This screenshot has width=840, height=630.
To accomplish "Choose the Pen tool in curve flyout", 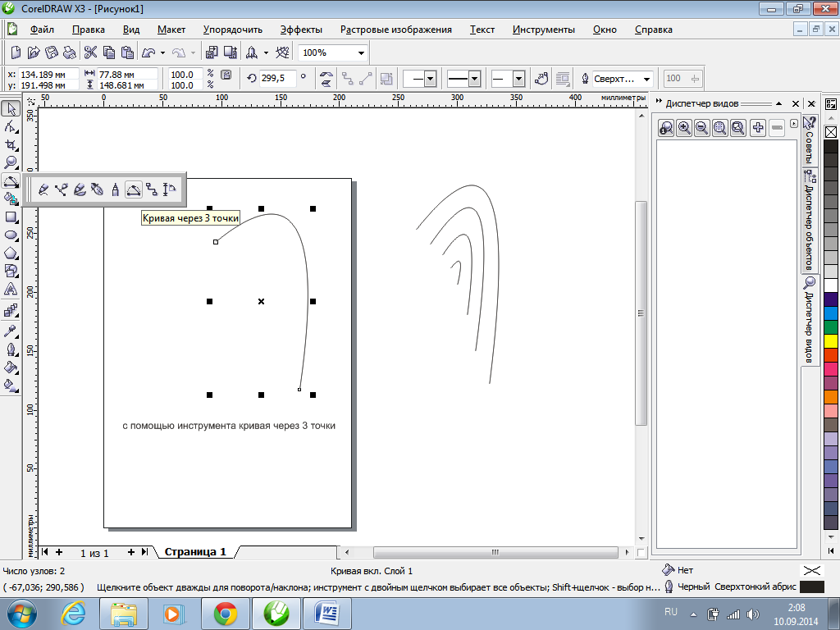I will click(x=97, y=189).
